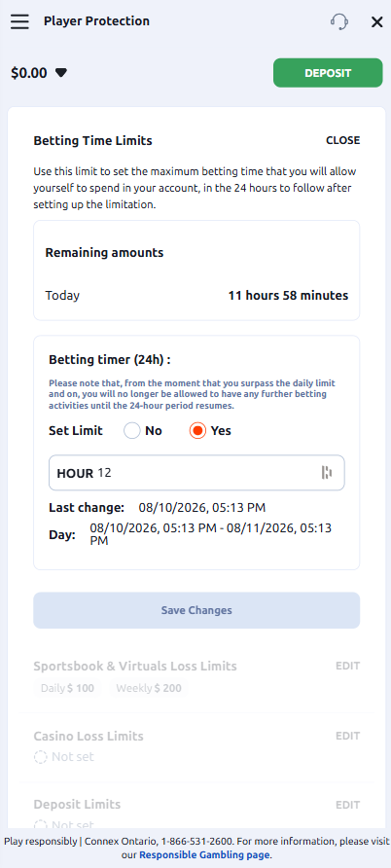Click the $0.00 balance amount
The height and width of the screenshot is (868, 391).
(x=29, y=73)
